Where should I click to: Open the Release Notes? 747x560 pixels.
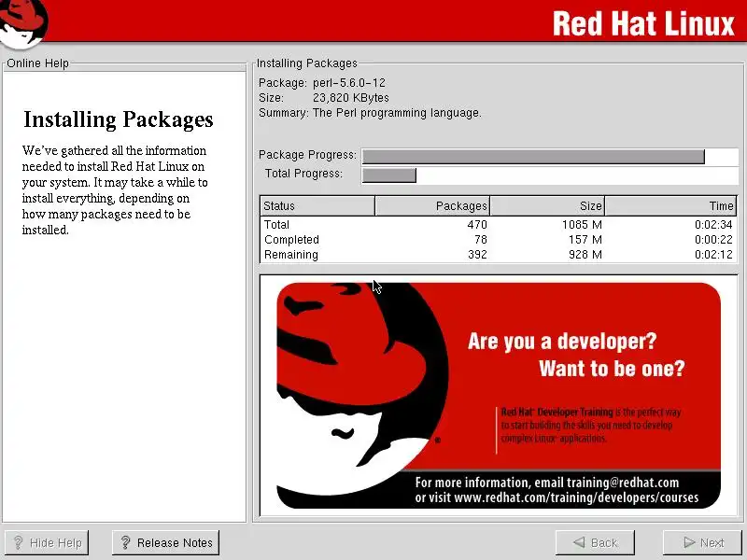point(166,542)
